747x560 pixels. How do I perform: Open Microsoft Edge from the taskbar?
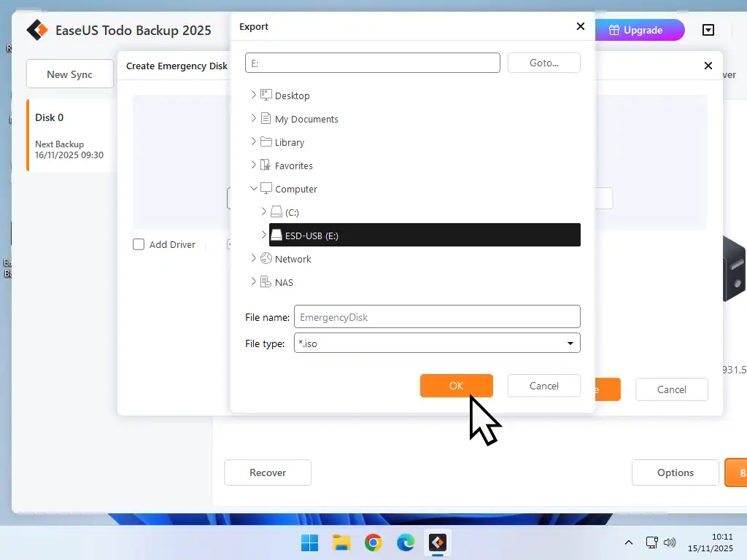click(406, 542)
